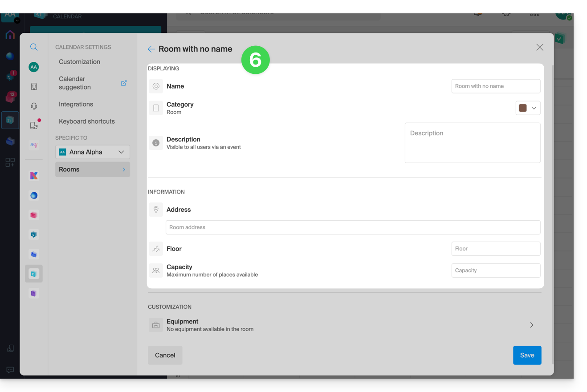587x392 pixels.
Task: Expand the Equipment section chevron
Action: [531, 325]
